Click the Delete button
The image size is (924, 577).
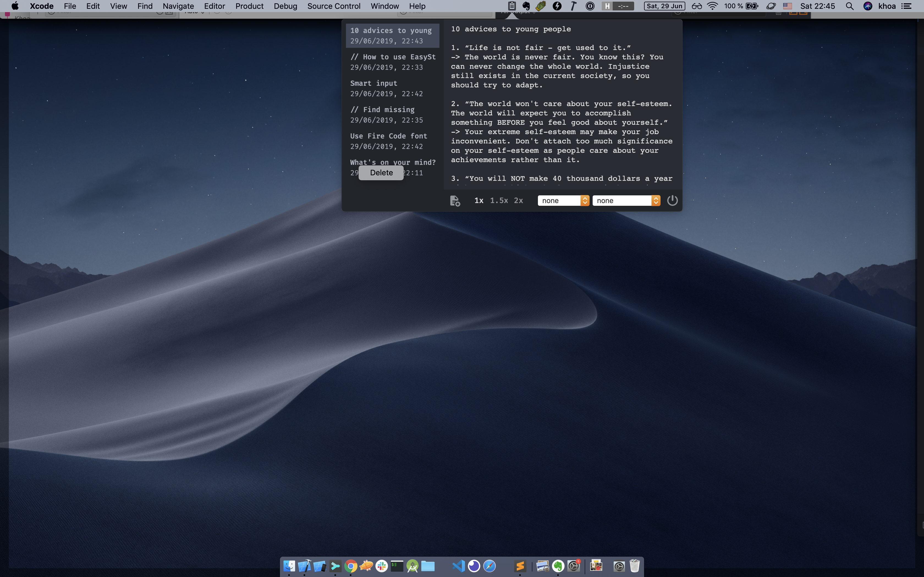click(x=381, y=173)
